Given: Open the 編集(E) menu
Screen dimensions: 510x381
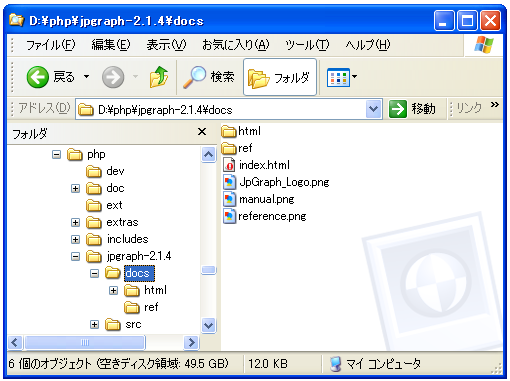Looking at the screenshot, I should coord(110,45).
